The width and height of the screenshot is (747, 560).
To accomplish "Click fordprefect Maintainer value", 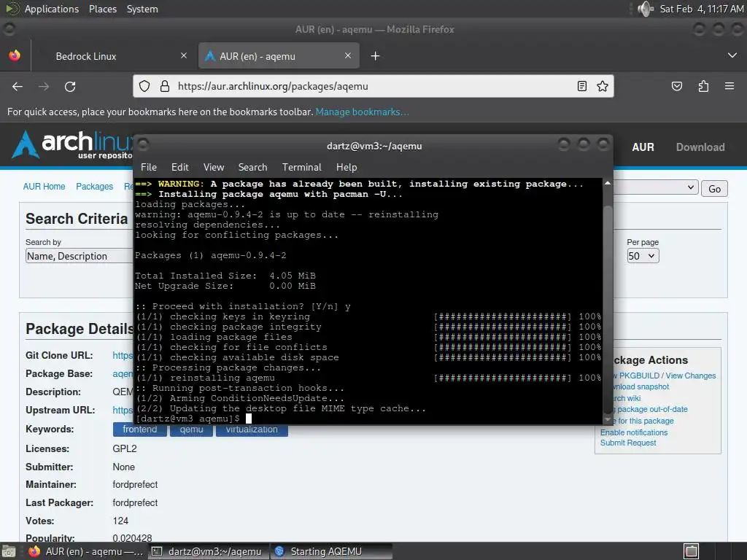I will click(135, 484).
